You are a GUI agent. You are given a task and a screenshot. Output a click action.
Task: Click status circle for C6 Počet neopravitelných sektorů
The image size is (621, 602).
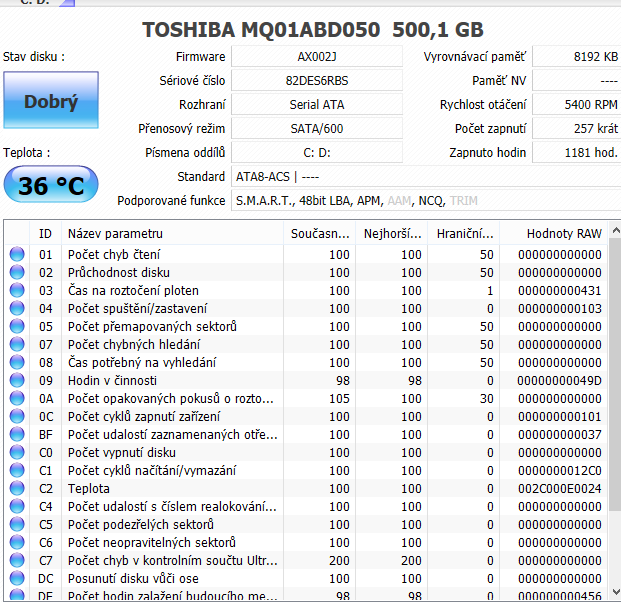(17, 542)
